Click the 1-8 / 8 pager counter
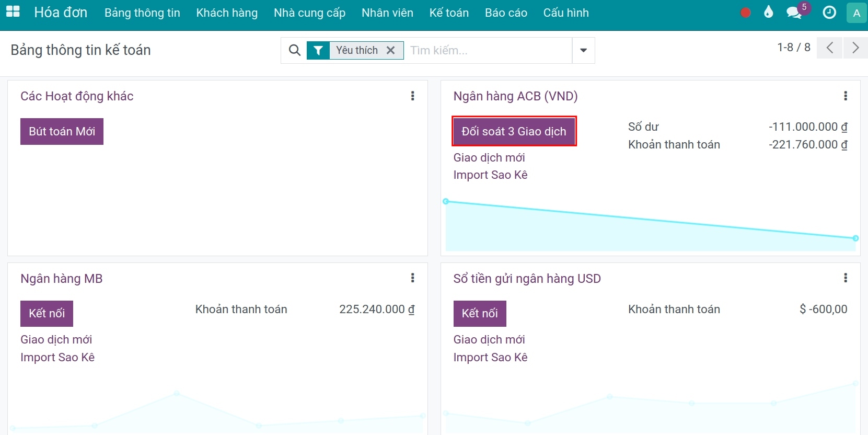The image size is (868, 435). 794,48
